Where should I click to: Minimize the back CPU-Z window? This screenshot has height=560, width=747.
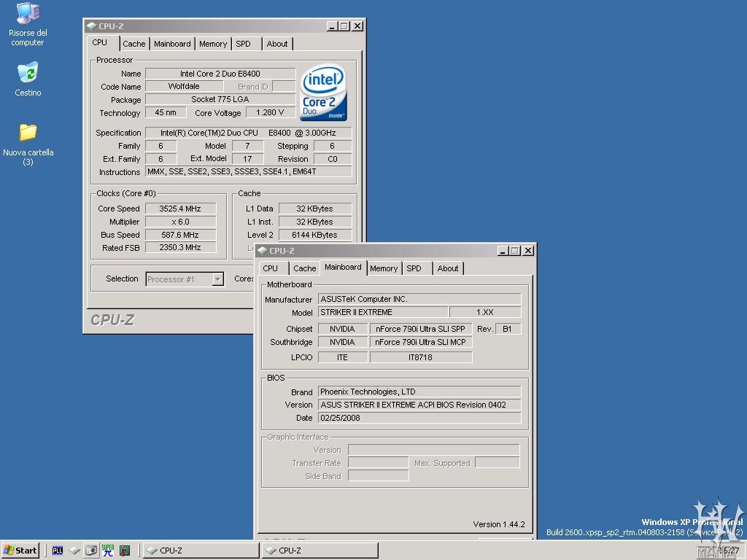coord(333,26)
